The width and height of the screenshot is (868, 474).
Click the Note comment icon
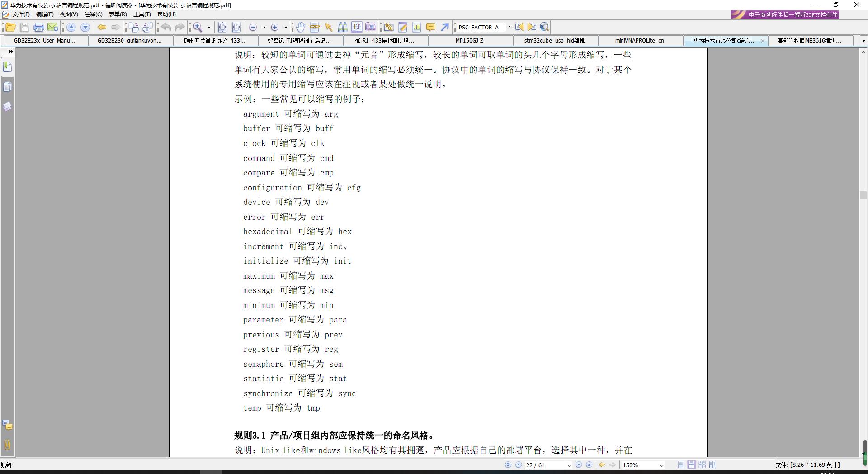tap(430, 27)
